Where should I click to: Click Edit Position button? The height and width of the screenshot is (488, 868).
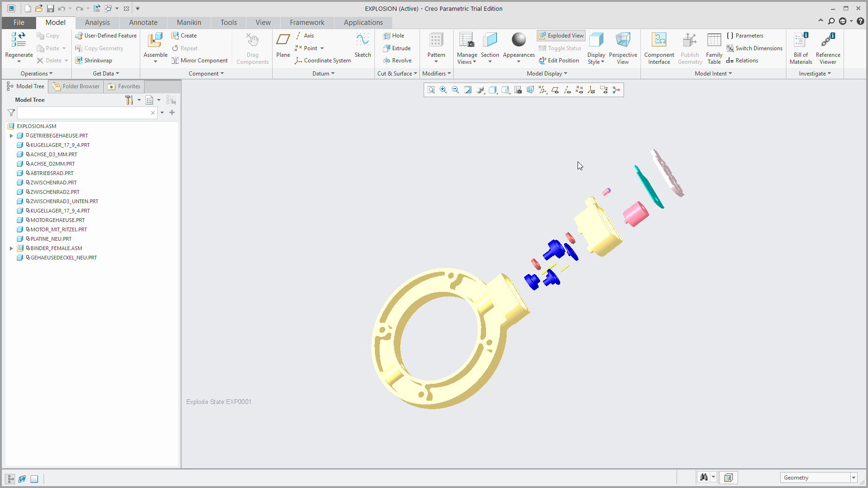559,61
